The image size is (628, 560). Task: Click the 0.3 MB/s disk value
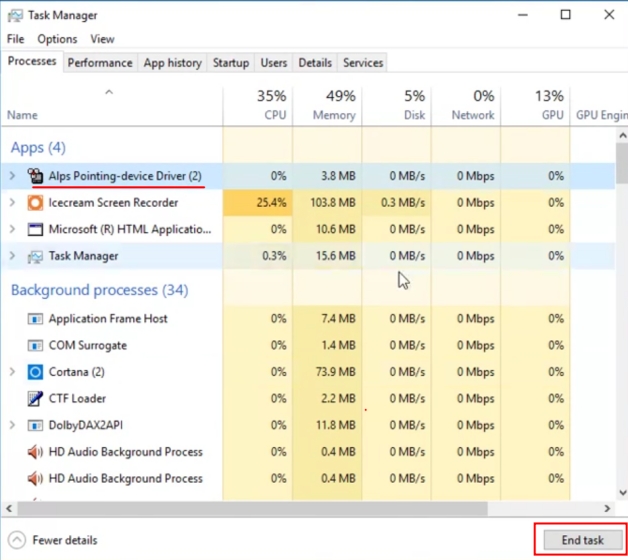(x=403, y=203)
